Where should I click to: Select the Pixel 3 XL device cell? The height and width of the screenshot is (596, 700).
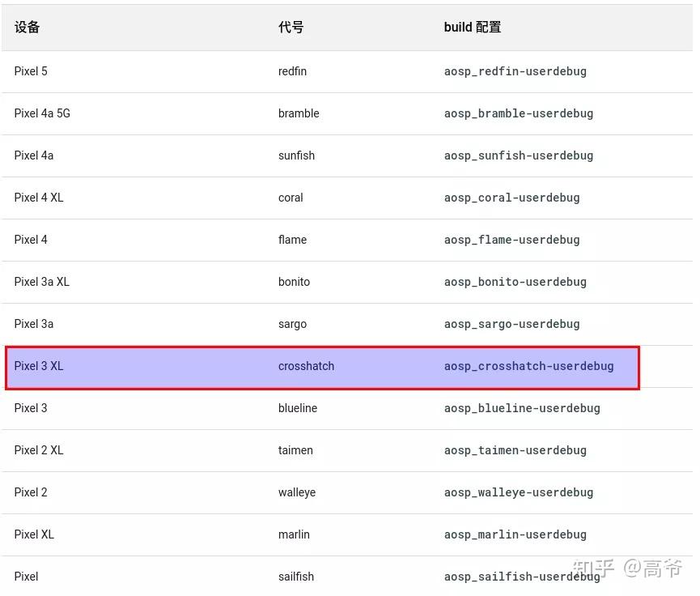[x=39, y=366]
